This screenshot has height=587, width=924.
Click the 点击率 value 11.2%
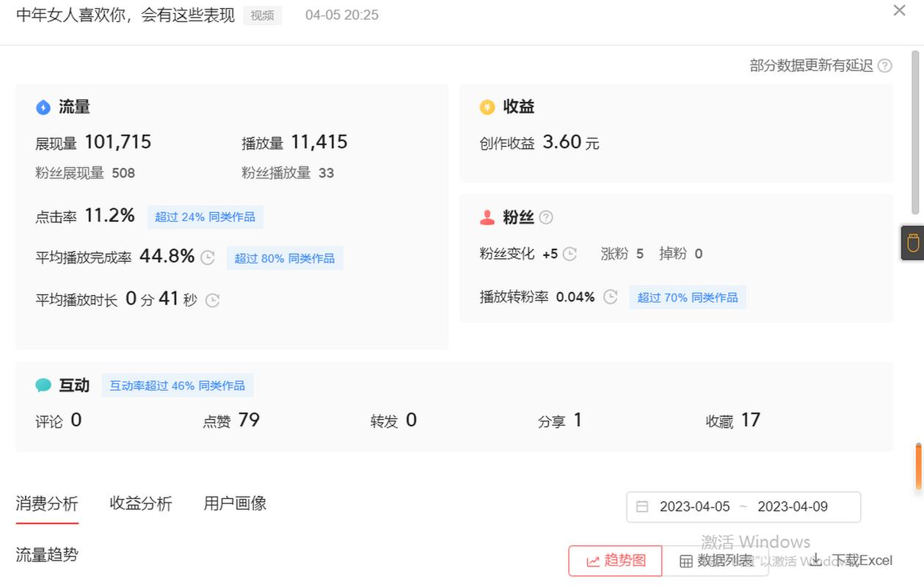(x=110, y=215)
